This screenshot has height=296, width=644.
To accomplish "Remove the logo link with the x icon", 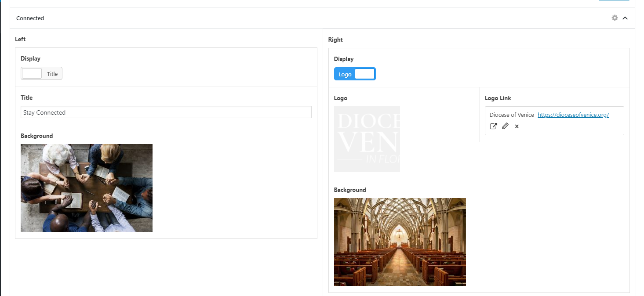I will tap(517, 126).
